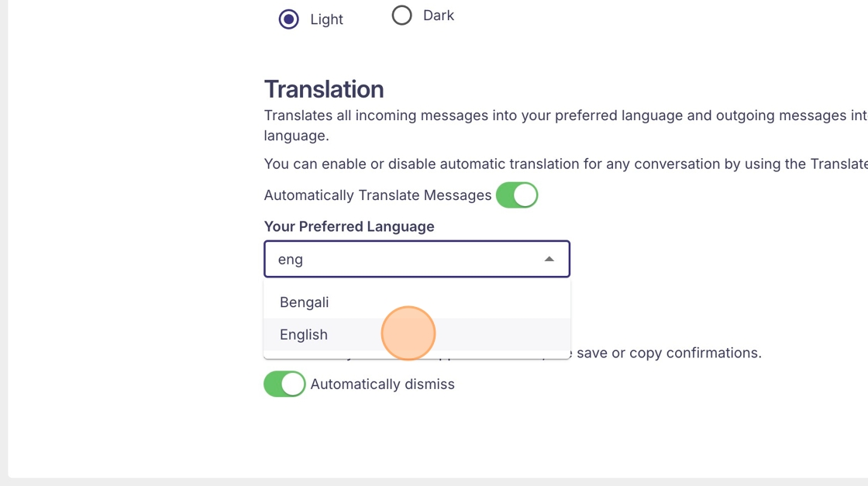
Task: Click the "Dark" label text
Action: [x=438, y=16]
